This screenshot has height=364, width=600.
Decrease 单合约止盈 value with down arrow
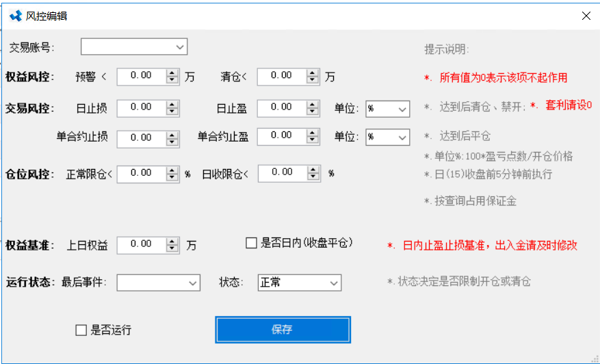point(313,141)
